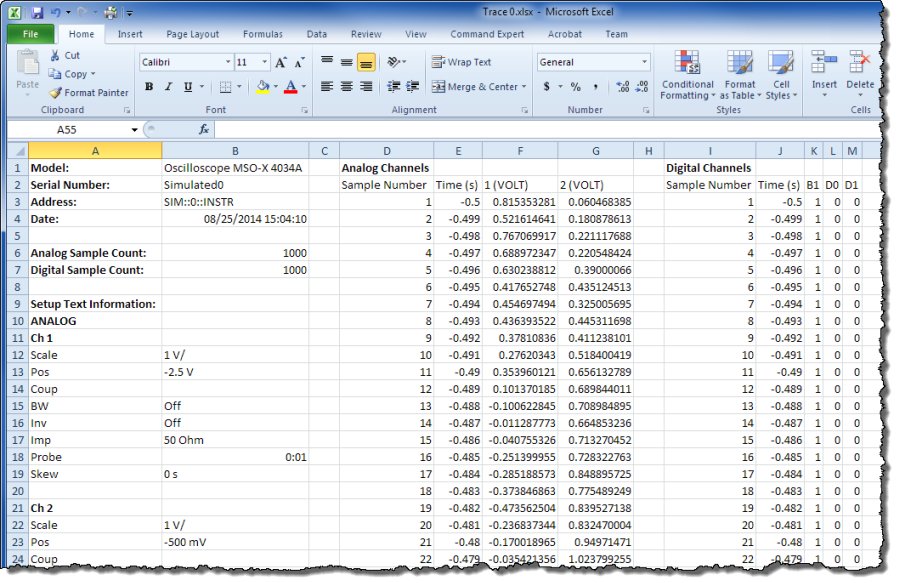Screen dimensions: 898x583
Task: Click the Accounting Number Format dollar icon
Action: 546,86
